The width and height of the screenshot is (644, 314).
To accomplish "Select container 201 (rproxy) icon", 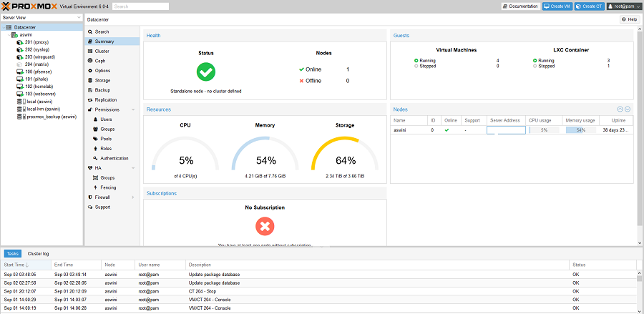I will (x=19, y=42).
